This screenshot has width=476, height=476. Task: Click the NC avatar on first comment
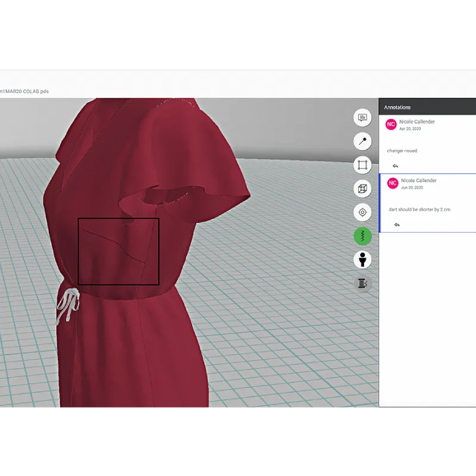tap(391, 124)
